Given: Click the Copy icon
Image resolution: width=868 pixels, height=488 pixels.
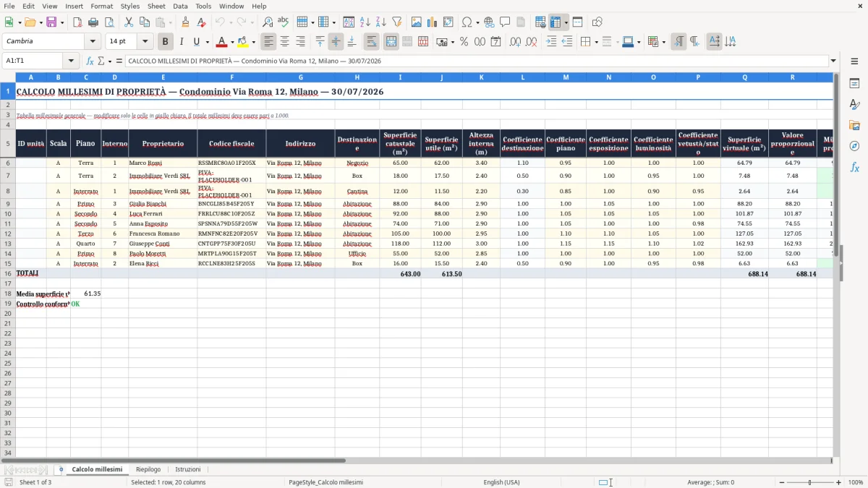Looking at the screenshot, I should (x=145, y=22).
